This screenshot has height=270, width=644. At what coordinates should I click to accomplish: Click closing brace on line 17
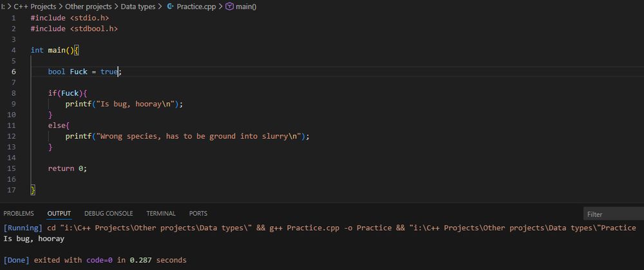[33, 190]
